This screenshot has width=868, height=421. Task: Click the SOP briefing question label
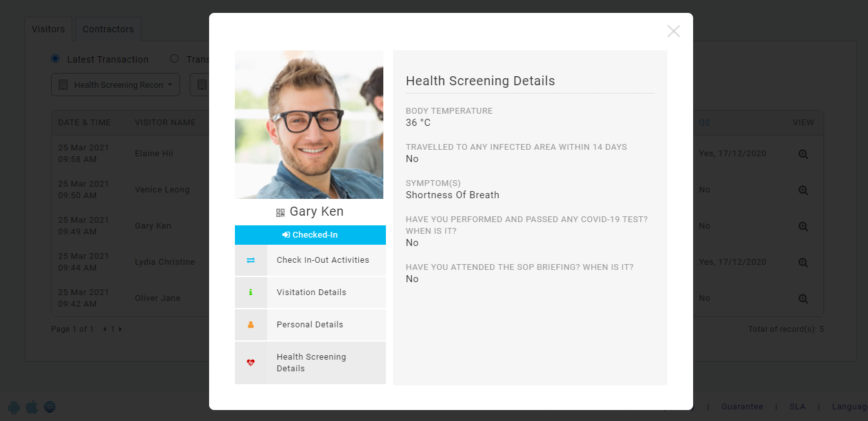(x=520, y=267)
